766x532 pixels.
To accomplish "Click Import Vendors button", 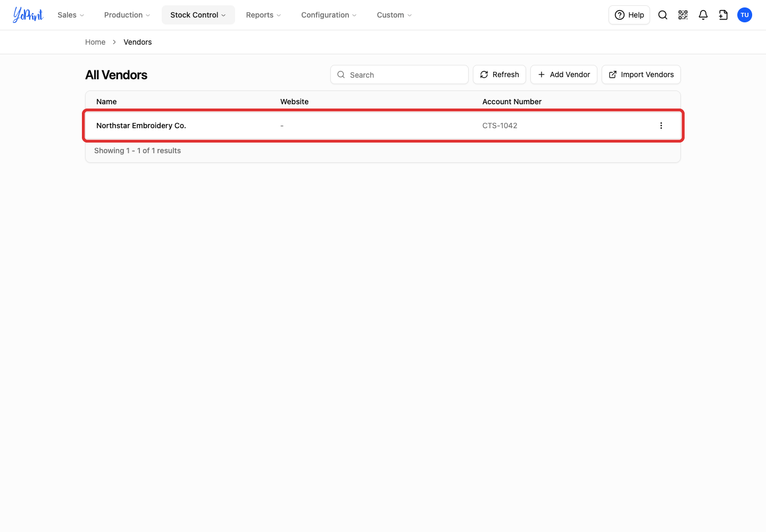I will (641, 74).
